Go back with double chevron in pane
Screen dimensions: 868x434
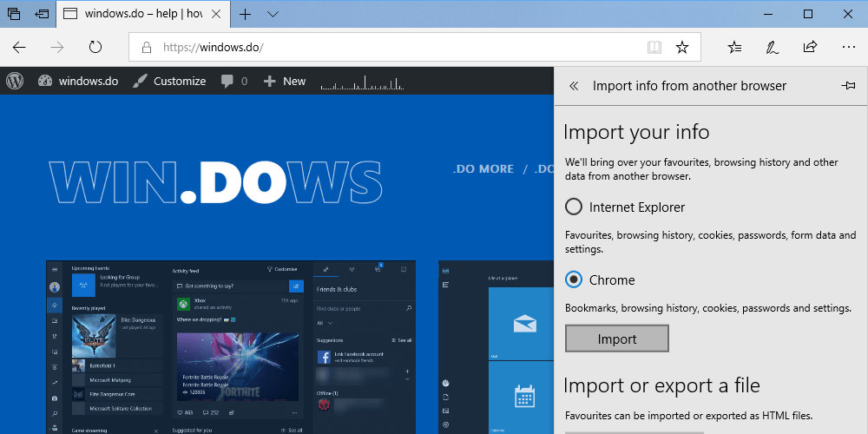tap(574, 86)
